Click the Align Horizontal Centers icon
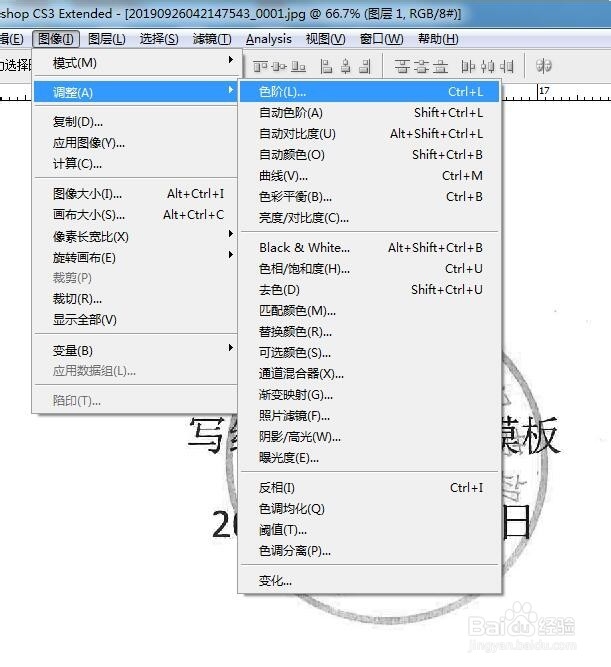 point(346,66)
